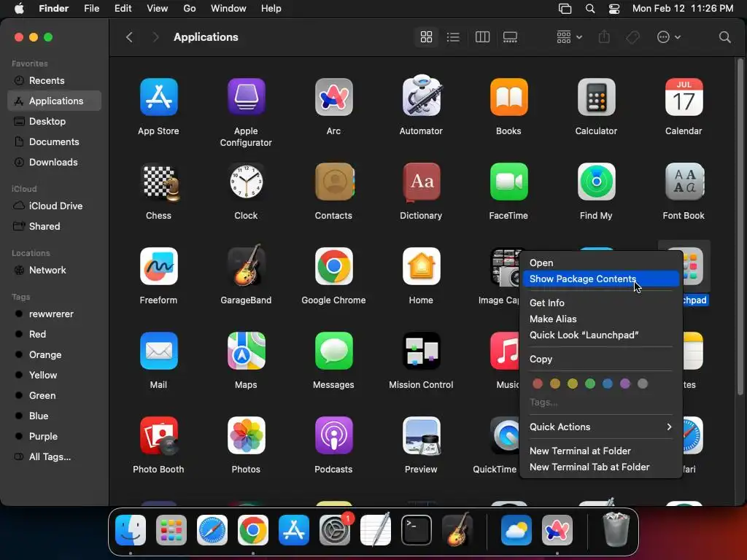Select the Google Chrome app in Finder

(333, 266)
